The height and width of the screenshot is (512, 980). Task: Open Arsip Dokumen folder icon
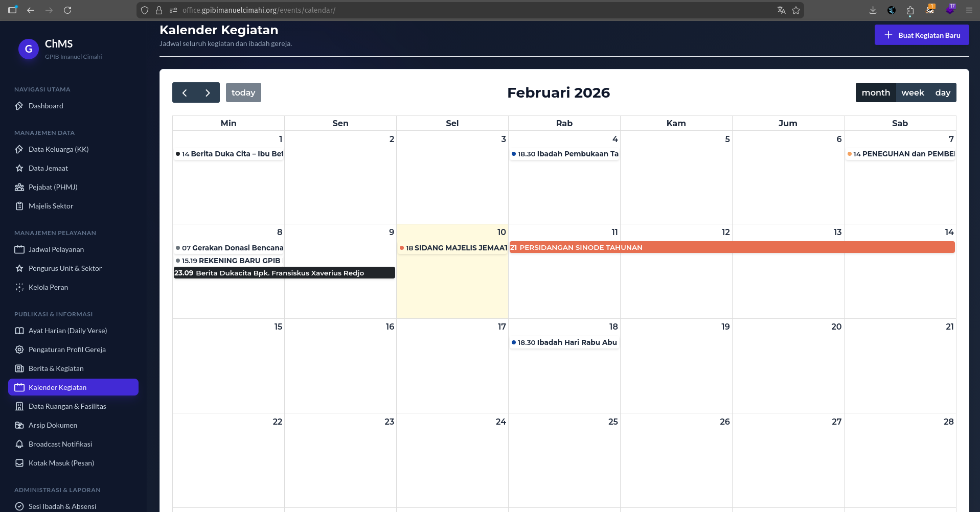coord(19,425)
